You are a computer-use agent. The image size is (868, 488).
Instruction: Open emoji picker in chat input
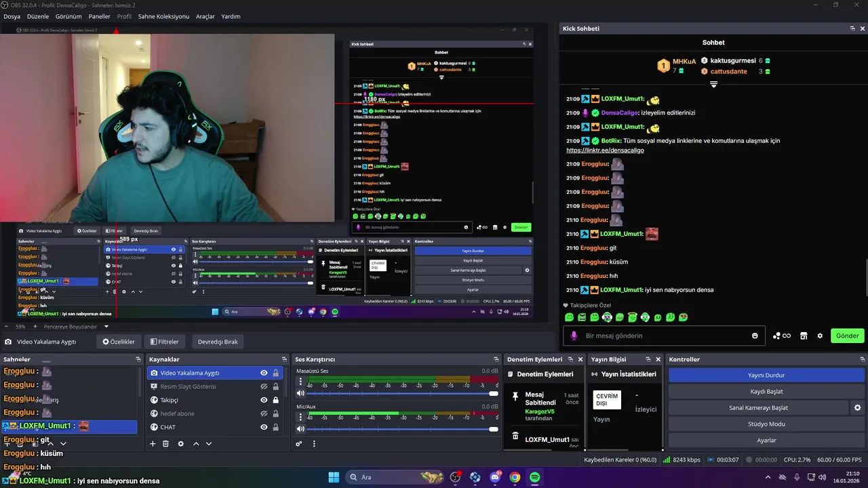pos(755,335)
